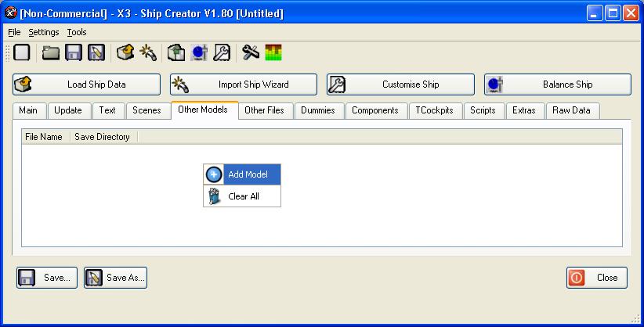
Task: Click the blank New file toolbar icon
Action: click(22, 53)
